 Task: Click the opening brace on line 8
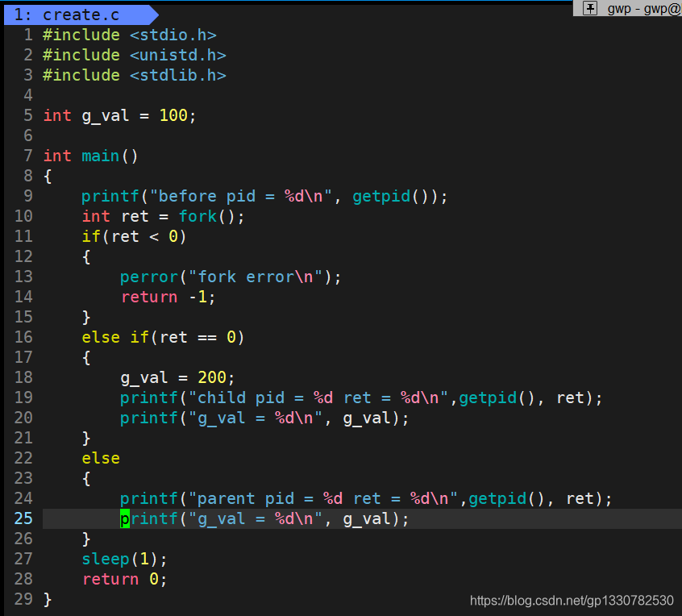pyautogui.click(x=48, y=177)
